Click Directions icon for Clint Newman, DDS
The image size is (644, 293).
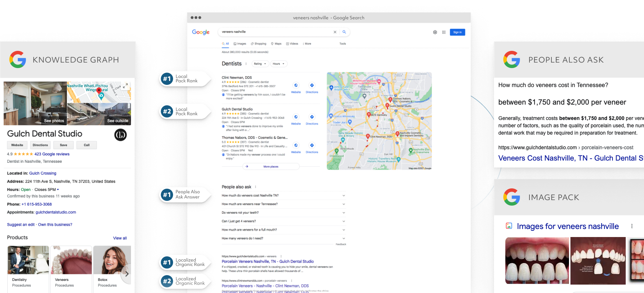pyautogui.click(x=312, y=85)
